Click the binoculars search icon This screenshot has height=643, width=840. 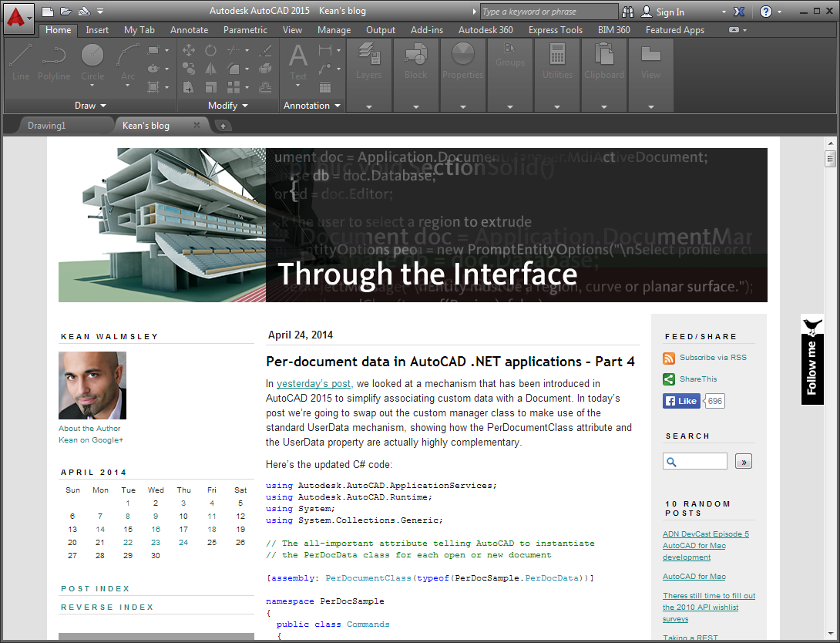(628, 12)
